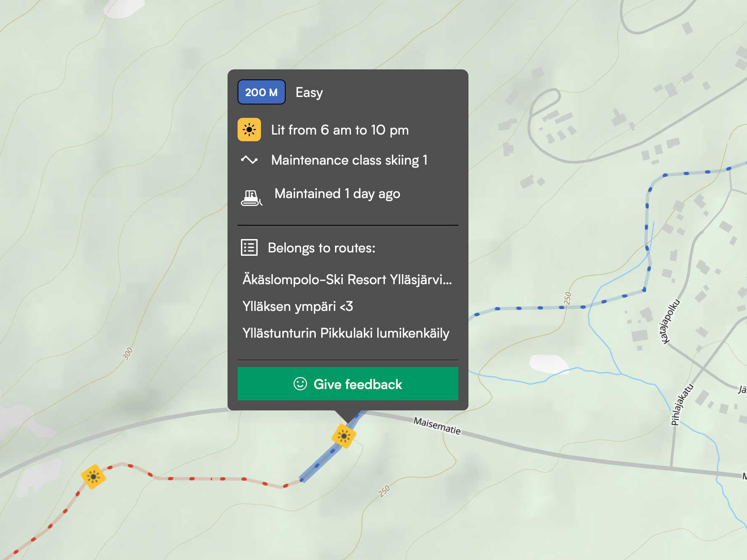The height and width of the screenshot is (560, 747).
Task: Open route Ylläksen ympäri <3
Action: [298, 306]
